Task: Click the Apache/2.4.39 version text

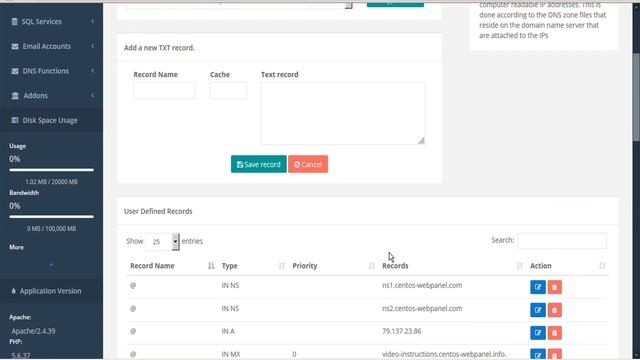Action: (33, 331)
